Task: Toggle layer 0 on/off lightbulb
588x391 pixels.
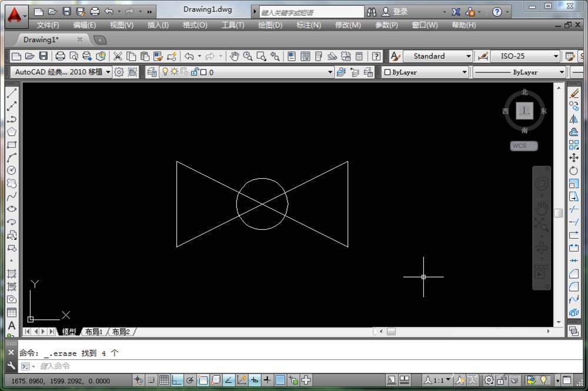Action: coord(165,72)
